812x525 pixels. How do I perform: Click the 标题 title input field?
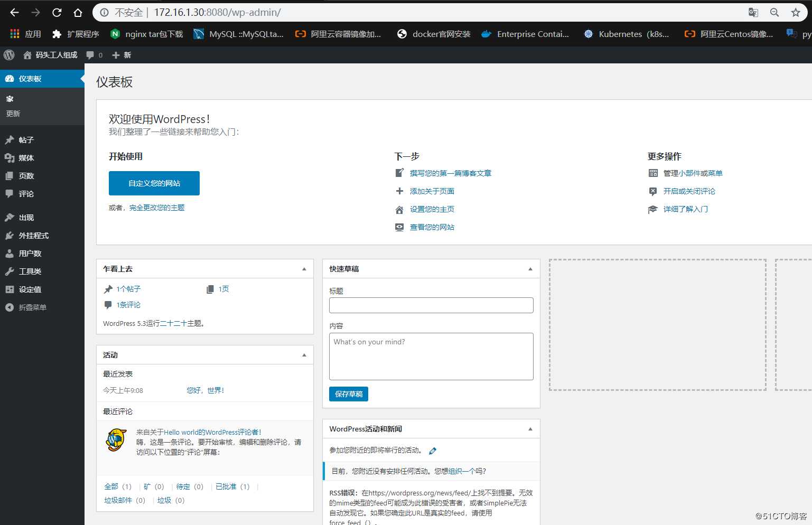(431, 305)
